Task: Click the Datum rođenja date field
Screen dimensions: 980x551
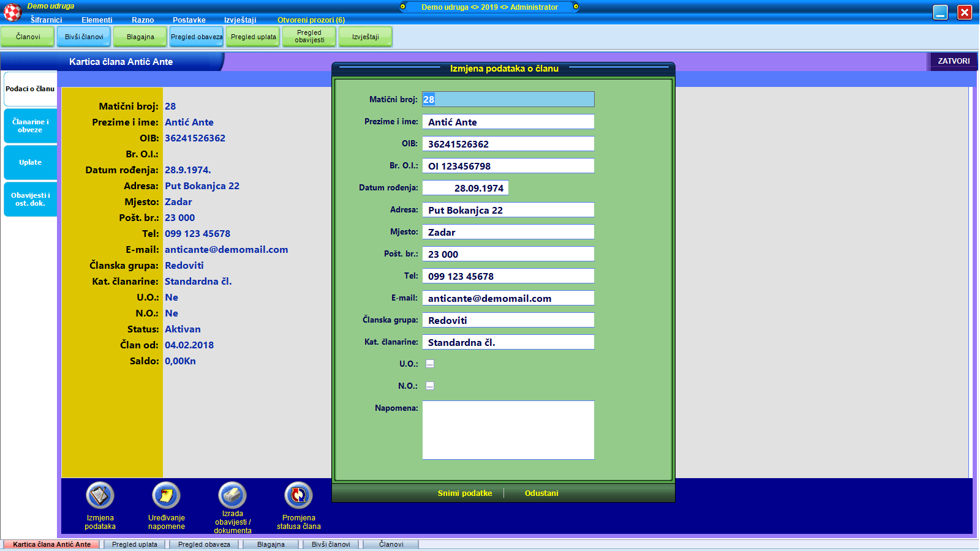Action: (466, 188)
